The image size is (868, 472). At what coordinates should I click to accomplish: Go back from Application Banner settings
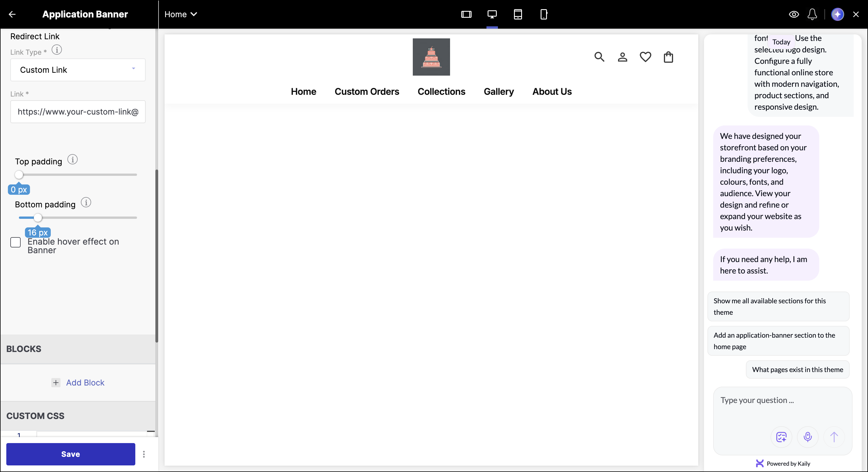pyautogui.click(x=12, y=15)
